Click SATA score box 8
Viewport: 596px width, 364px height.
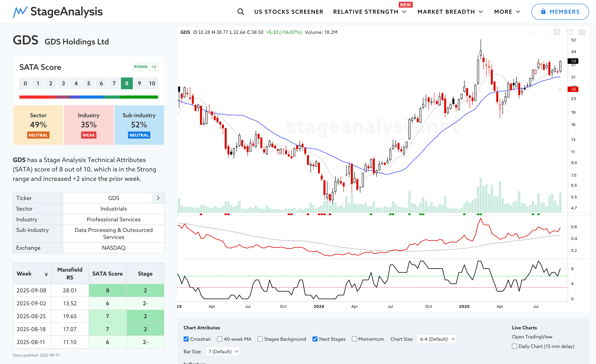[x=127, y=84]
